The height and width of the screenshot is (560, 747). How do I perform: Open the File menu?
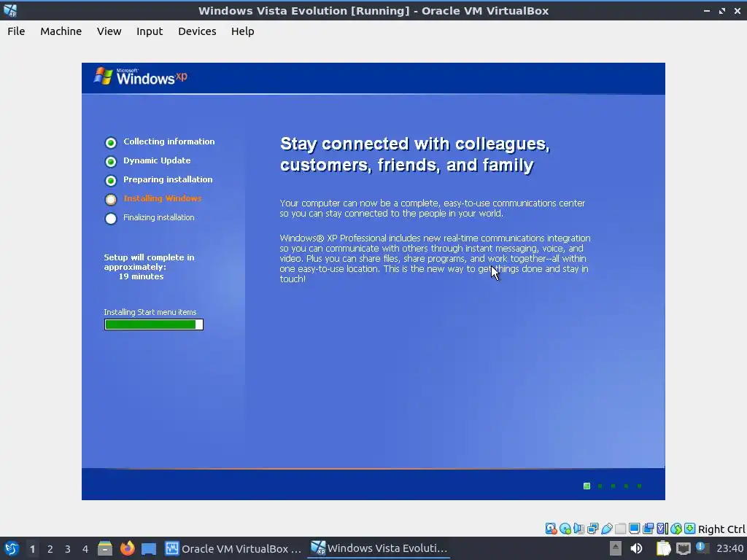16,31
